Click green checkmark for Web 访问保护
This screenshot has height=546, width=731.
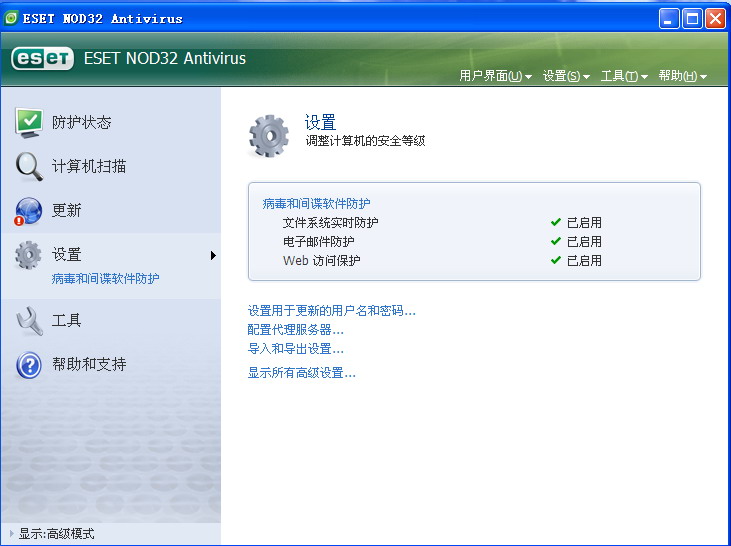(x=555, y=260)
